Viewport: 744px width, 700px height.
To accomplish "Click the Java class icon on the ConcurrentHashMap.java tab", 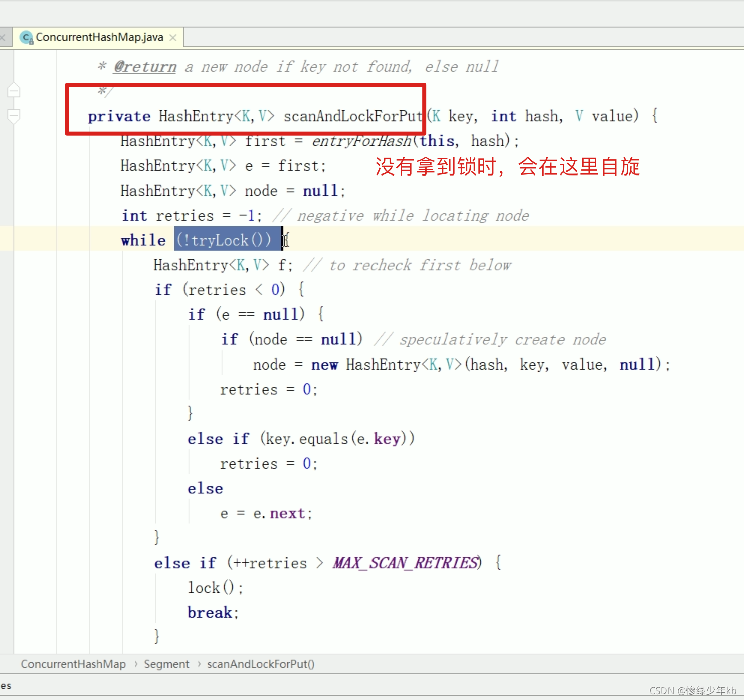I will pos(26,38).
